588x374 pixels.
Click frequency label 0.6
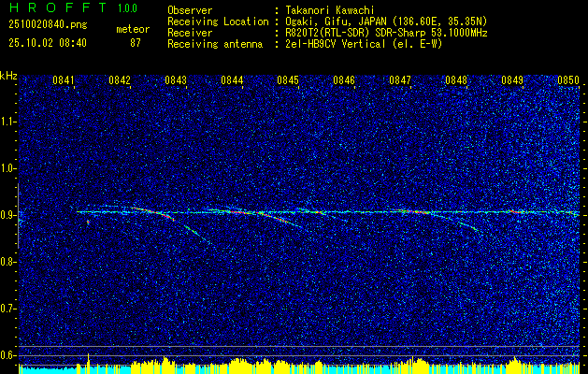pos(7,355)
